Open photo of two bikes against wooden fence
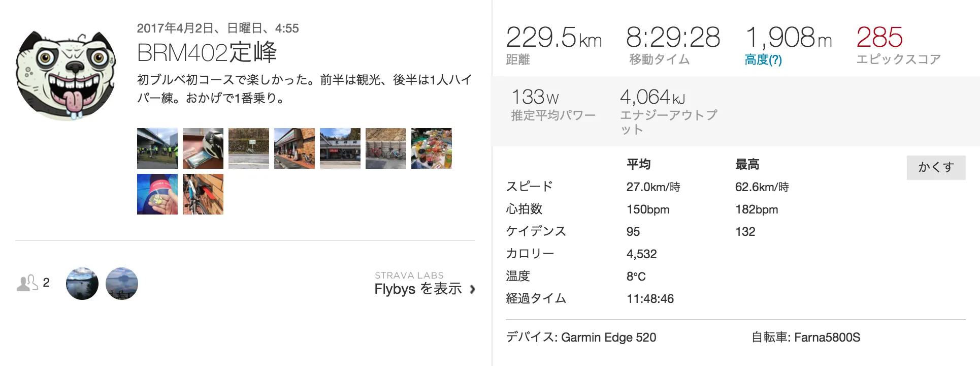Image resolution: width=980 pixels, height=366 pixels. [x=386, y=148]
